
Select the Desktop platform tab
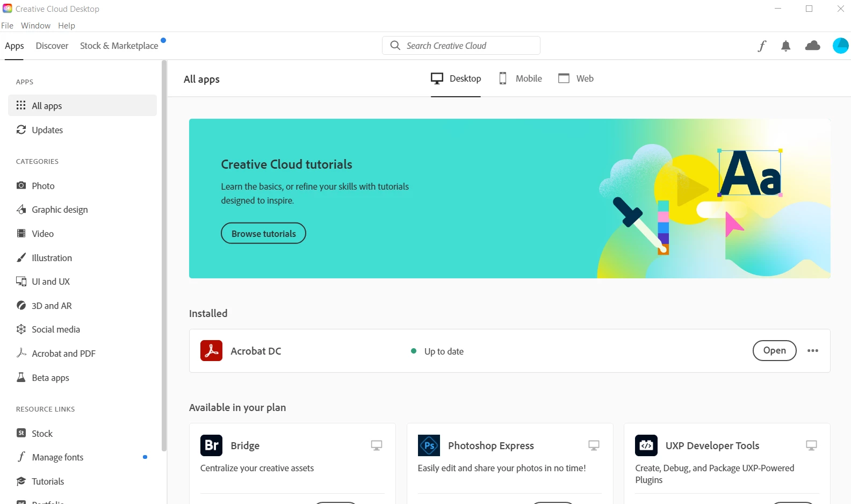pos(456,78)
